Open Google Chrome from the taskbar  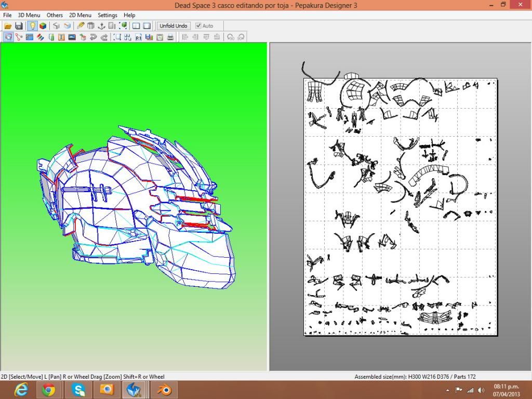click(x=48, y=390)
